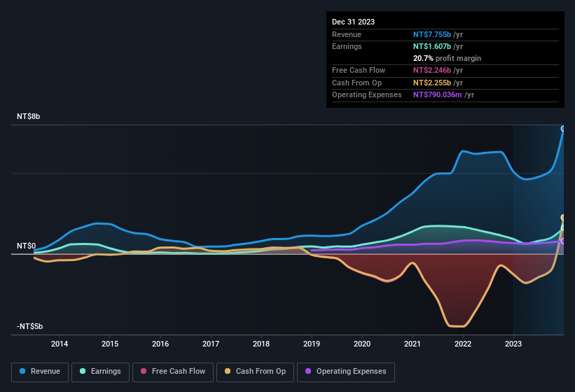The height and width of the screenshot is (392, 575).
Task: Click the NT$2.255b cash from op value
Action: pos(432,83)
